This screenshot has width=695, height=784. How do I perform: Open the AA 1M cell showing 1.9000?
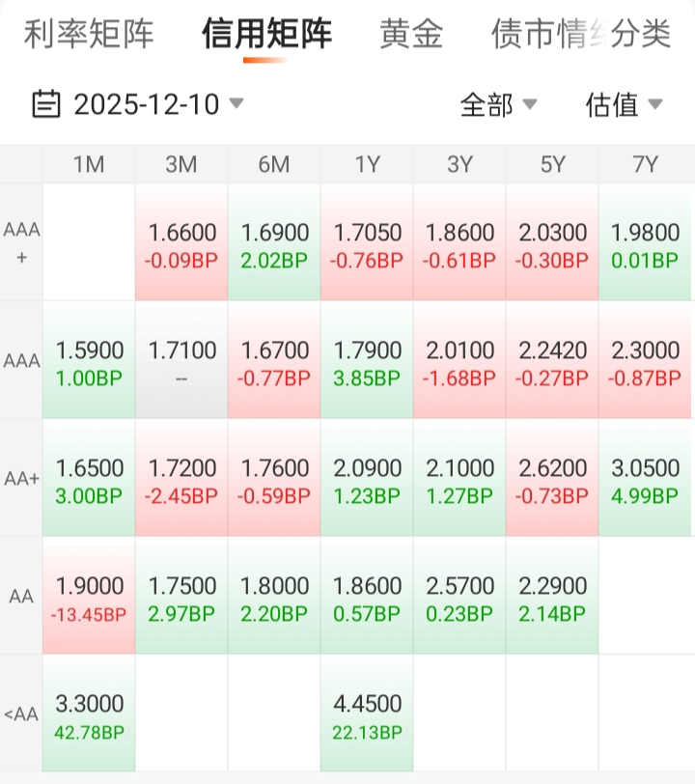coord(90,596)
